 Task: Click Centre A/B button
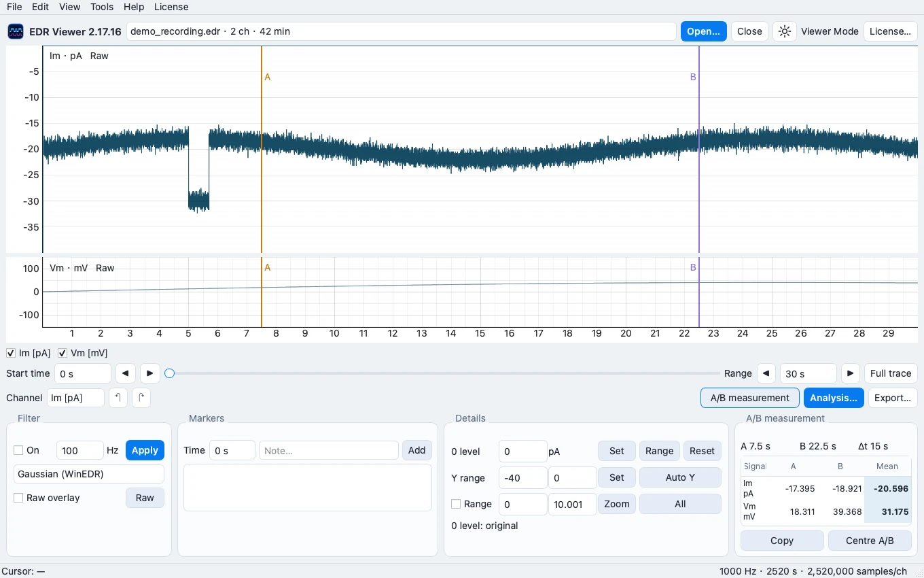point(870,541)
